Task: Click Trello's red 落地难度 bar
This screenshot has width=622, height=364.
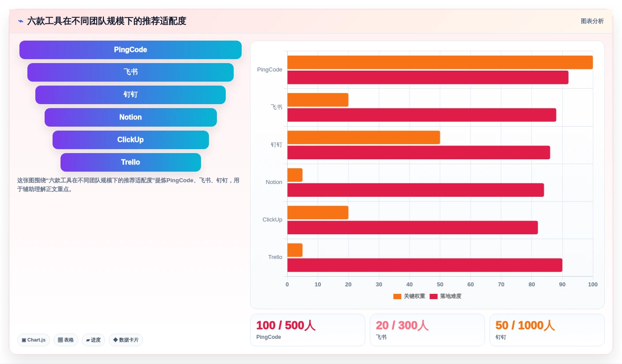Action: (x=425, y=265)
